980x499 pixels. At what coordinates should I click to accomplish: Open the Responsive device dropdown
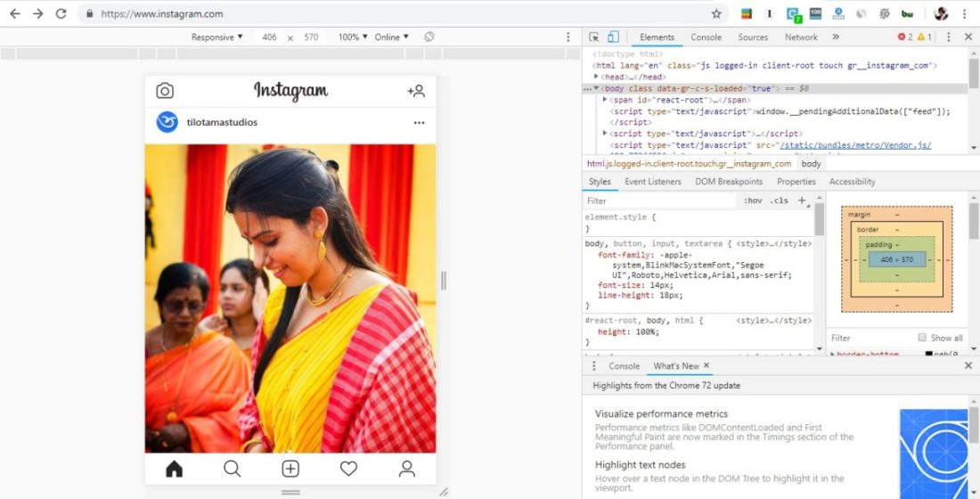(x=216, y=37)
